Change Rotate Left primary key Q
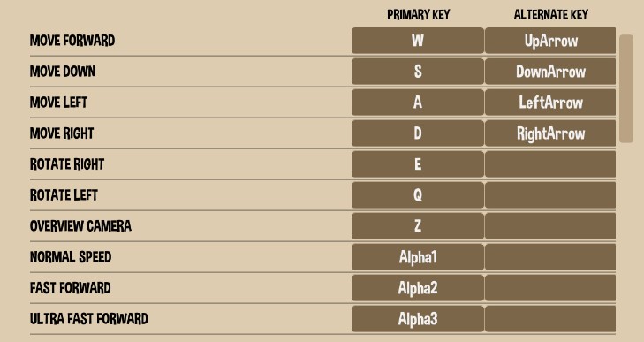The image size is (644, 342). click(x=418, y=194)
